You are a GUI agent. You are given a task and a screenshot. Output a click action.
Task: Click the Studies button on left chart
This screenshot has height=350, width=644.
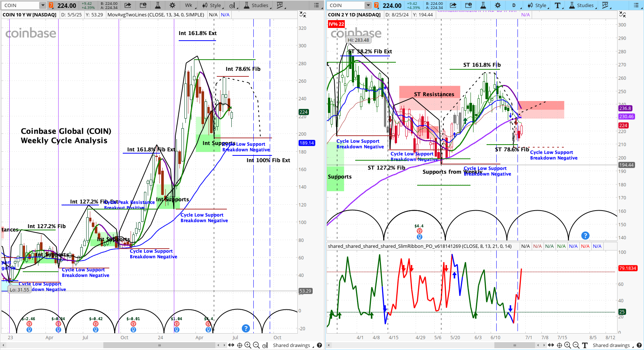click(x=256, y=5)
